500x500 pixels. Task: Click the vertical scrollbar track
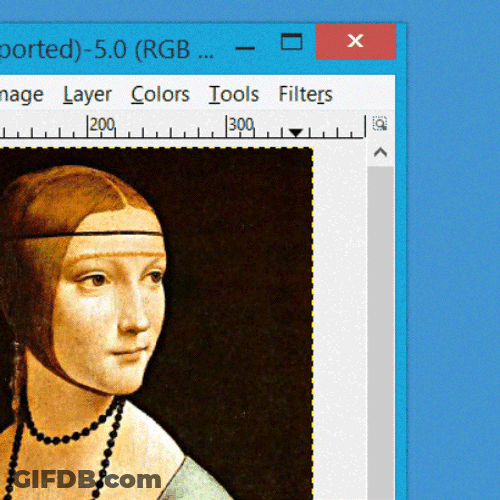[380, 333]
